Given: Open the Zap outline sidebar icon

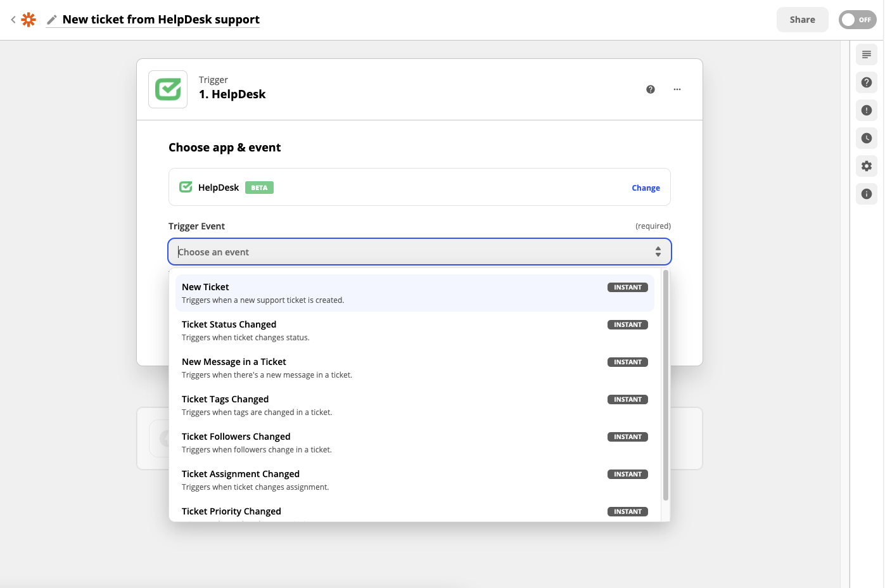Looking at the screenshot, I should [867, 54].
